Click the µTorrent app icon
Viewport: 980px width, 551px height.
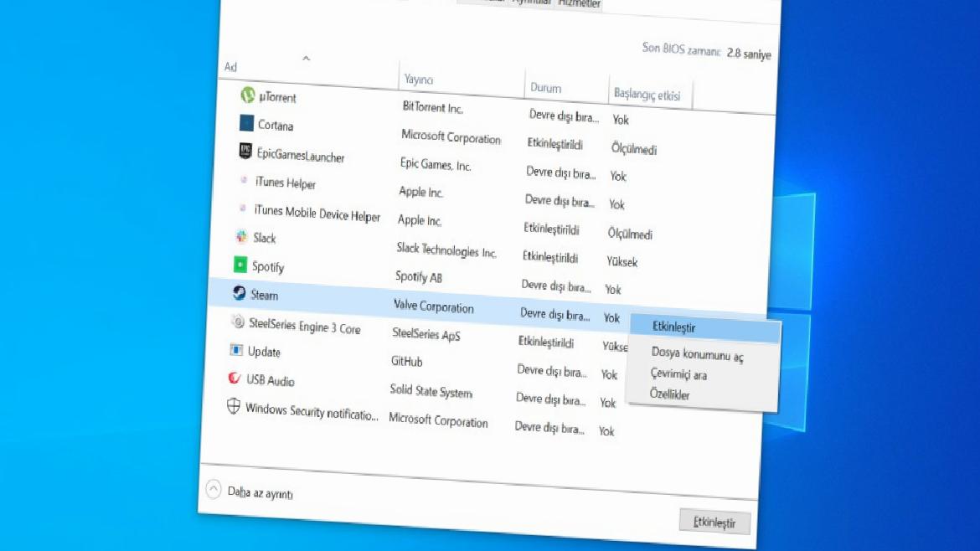pyautogui.click(x=247, y=95)
